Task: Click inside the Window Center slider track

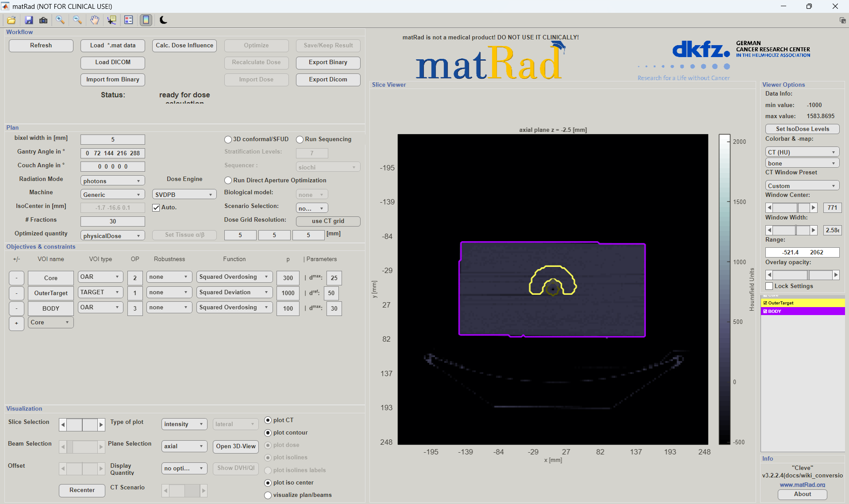Action: tap(791, 208)
